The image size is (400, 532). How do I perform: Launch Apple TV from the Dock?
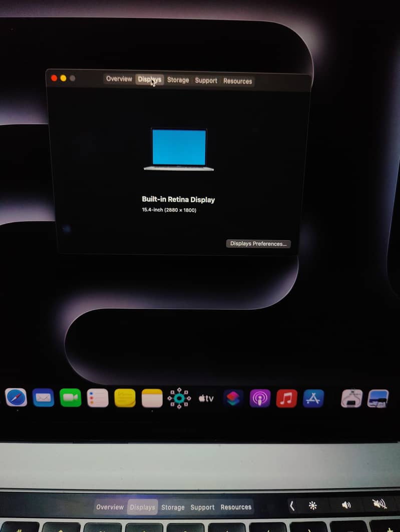pos(206,398)
